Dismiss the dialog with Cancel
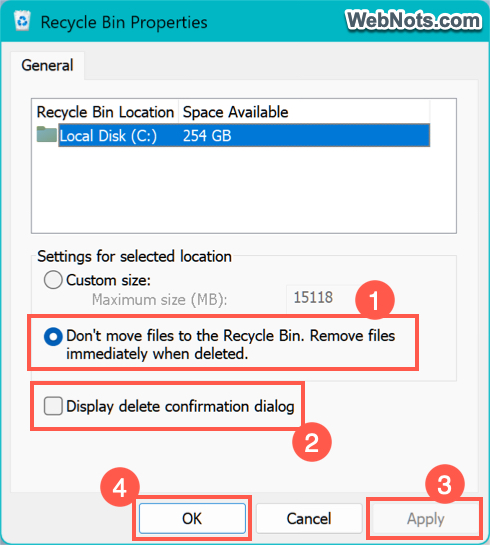Image resolution: width=490 pixels, height=545 pixels. point(309,519)
